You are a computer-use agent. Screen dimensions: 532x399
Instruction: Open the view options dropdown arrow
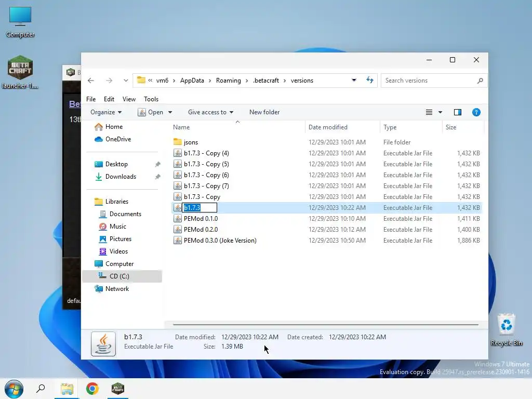[440, 112]
